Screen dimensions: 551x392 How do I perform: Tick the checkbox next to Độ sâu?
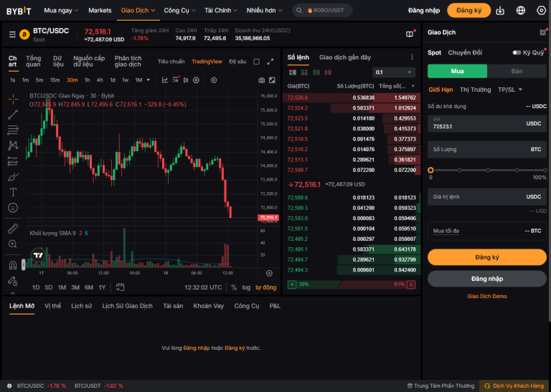pos(257,62)
